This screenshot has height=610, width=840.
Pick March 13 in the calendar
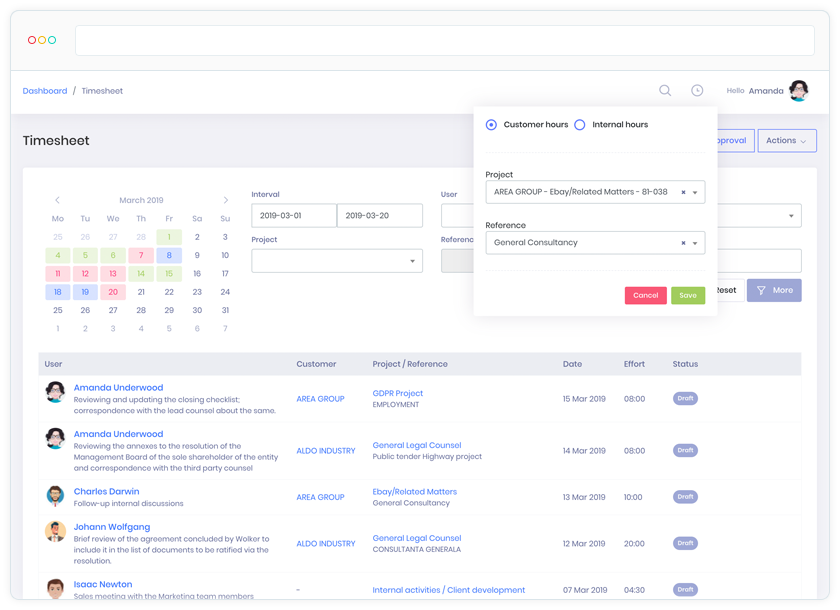(113, 274)
